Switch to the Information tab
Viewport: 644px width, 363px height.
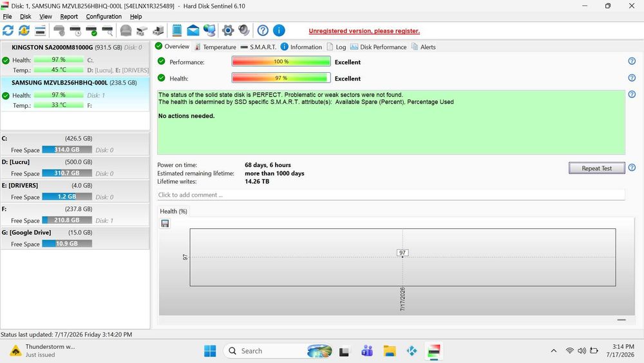click(x=301, y=47)
